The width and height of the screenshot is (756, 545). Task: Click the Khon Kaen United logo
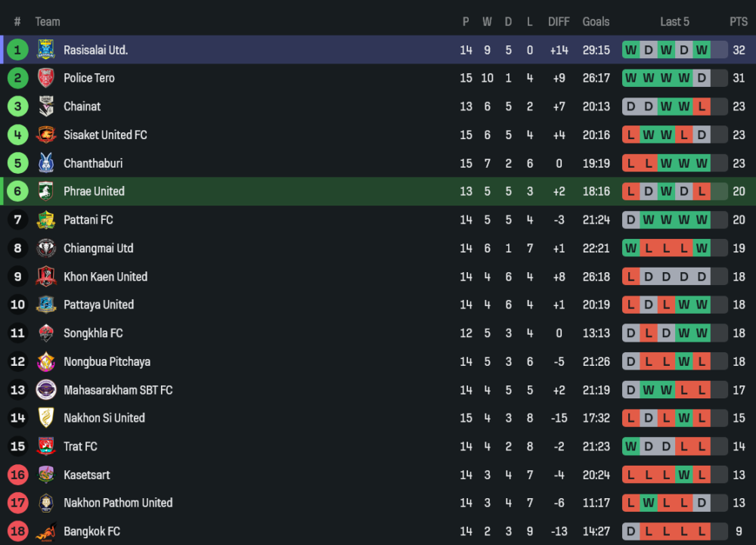pyautogui.click(x=46, y=277)
